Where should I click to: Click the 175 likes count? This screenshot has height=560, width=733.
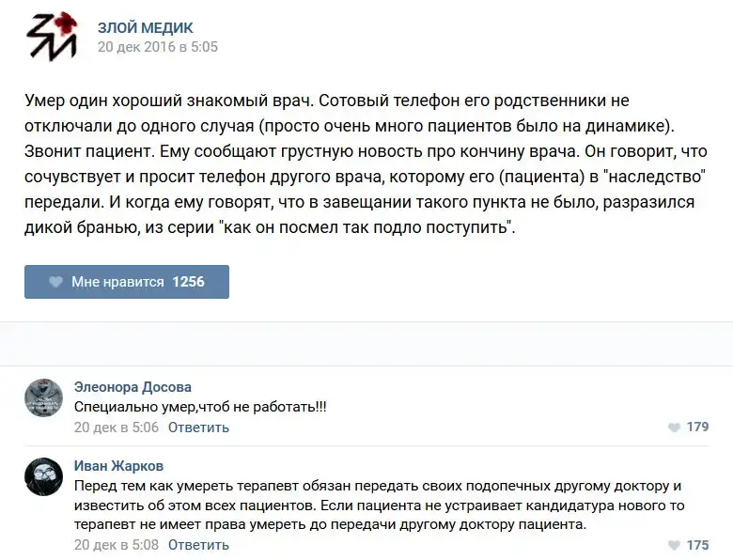tap(697, 545)
